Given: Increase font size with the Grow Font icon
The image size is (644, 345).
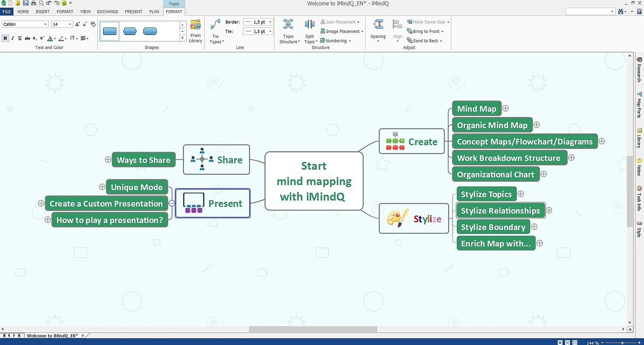Looking at the screenshot, I should pyautogui.click(x=78, y=24).
